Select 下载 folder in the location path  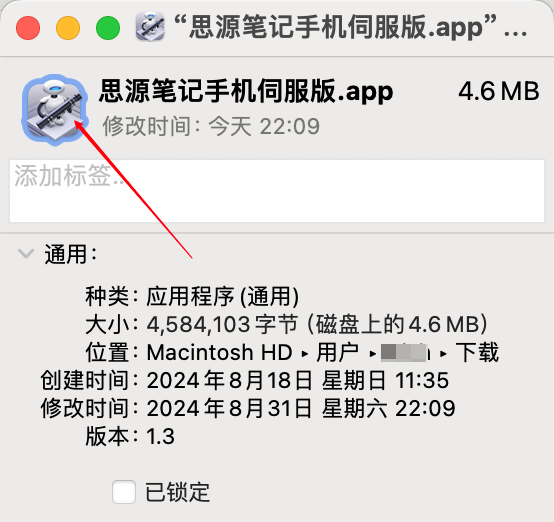tap(477, 352)
